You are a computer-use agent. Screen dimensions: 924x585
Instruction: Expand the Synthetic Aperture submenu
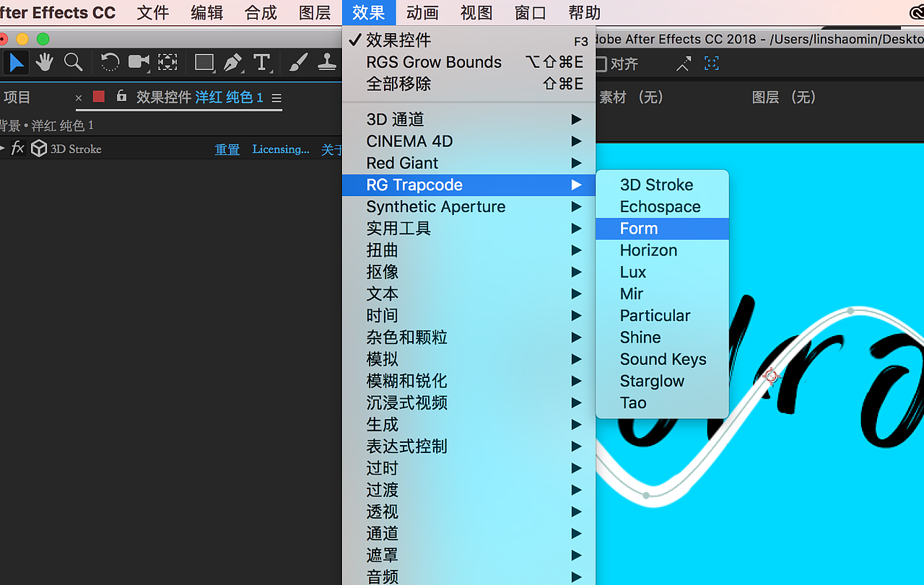[469, 206]
